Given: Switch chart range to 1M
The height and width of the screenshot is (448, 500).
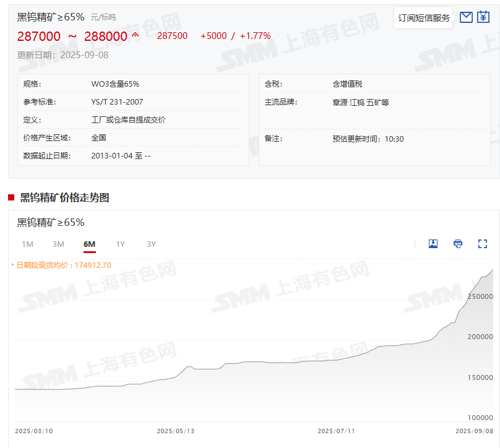Looking at the screenshot, I should point(27,244).
